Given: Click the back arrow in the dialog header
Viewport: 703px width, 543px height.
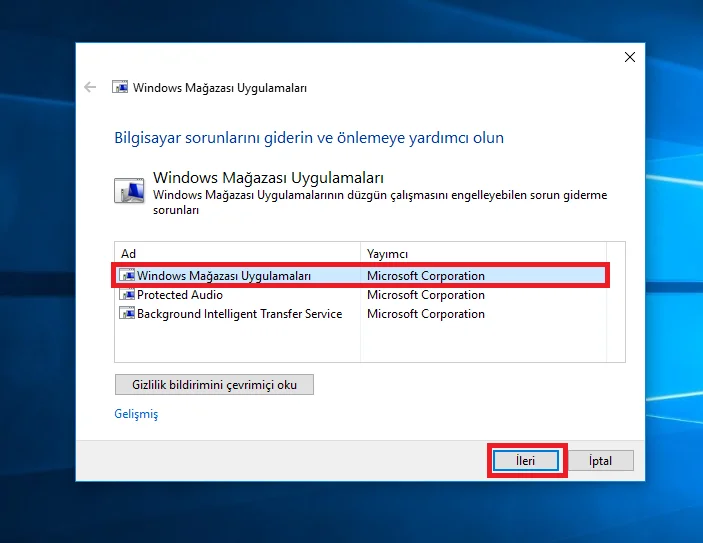Looking at the screenshot, I should 90,87.
